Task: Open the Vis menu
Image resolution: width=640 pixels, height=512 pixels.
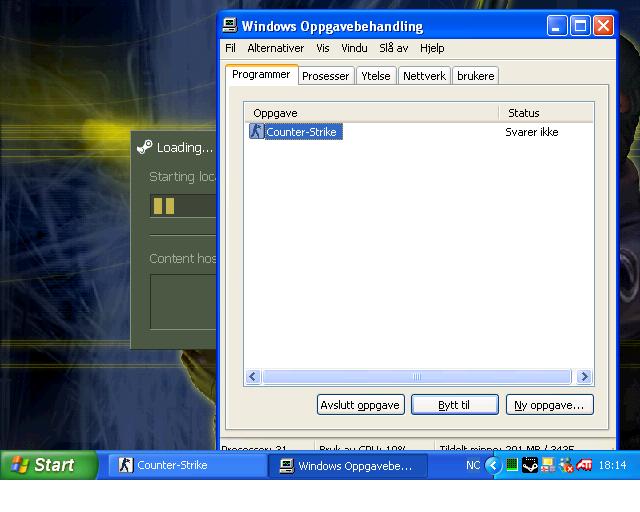Action: pyautogui.click(x=322, y=48)
